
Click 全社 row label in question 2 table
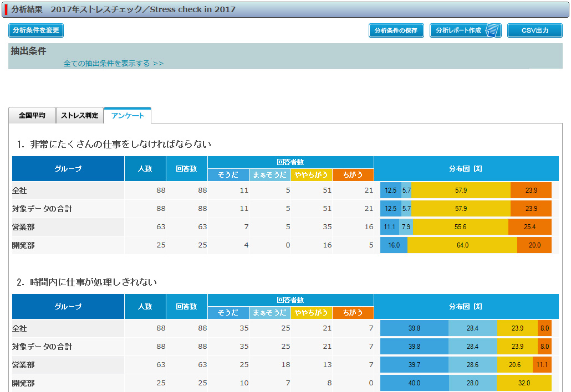coord(19,328)
